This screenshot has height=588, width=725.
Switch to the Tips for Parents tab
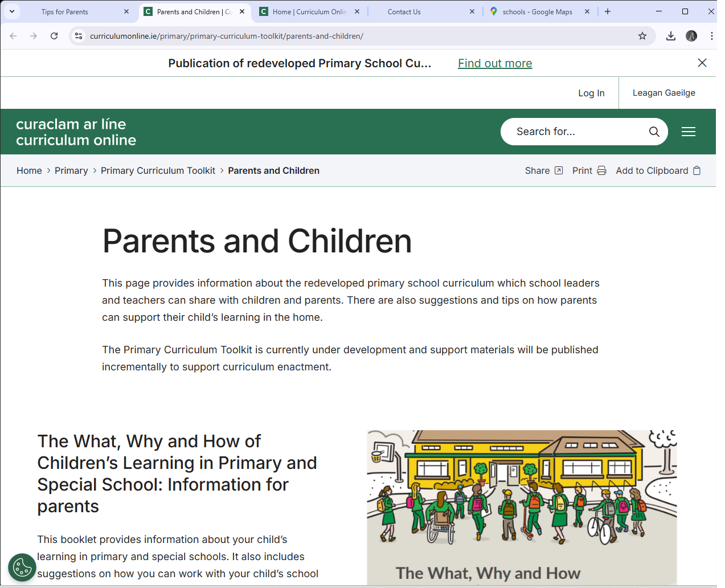point(65,11)
